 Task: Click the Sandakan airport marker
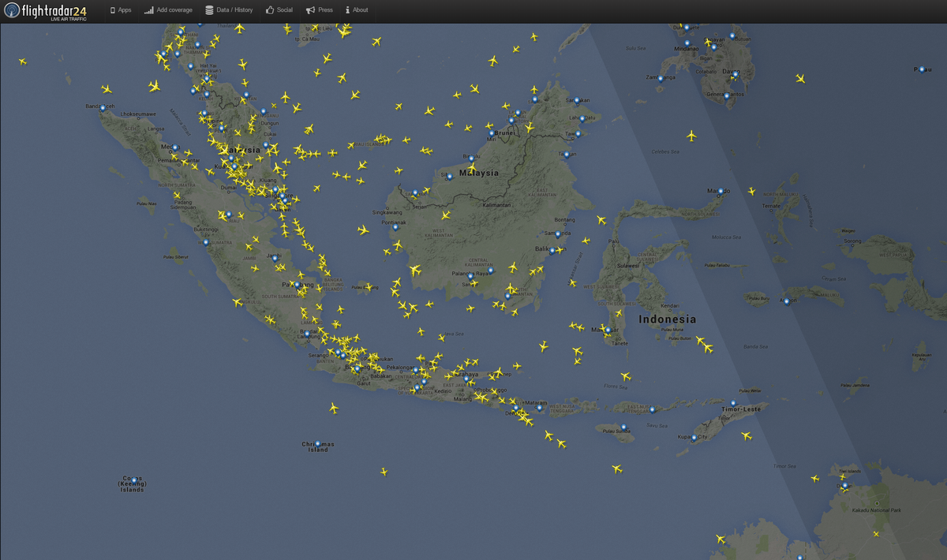click(578, 100)
